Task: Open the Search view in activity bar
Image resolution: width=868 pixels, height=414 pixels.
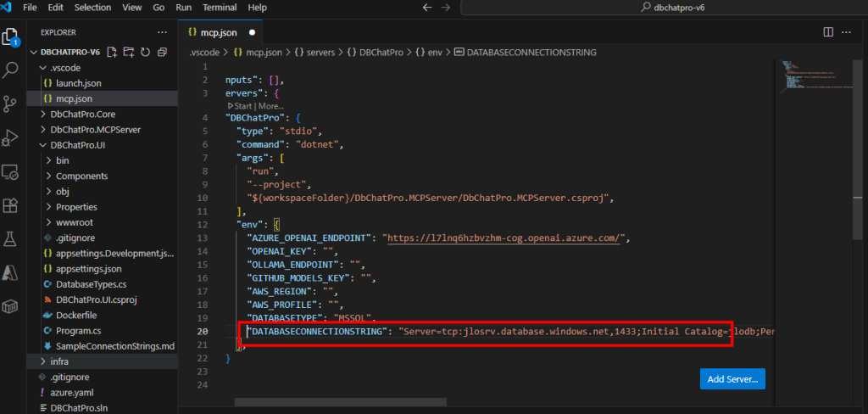Action: click(10, 70)
